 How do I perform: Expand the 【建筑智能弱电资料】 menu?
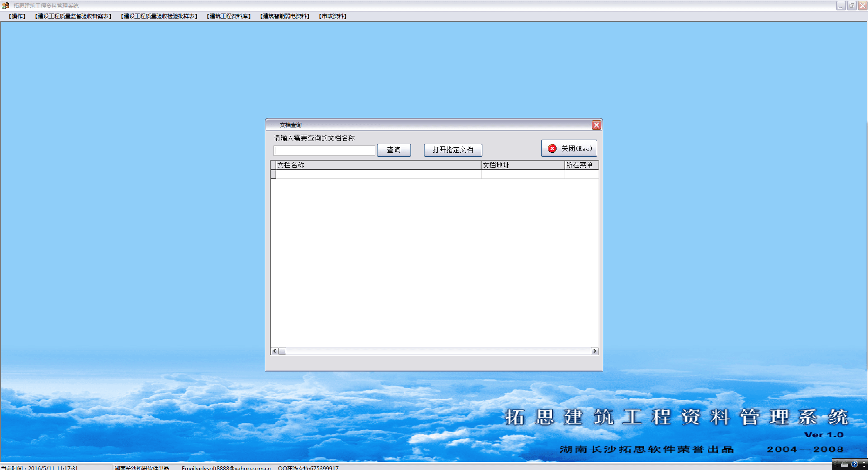coord(285,16)
